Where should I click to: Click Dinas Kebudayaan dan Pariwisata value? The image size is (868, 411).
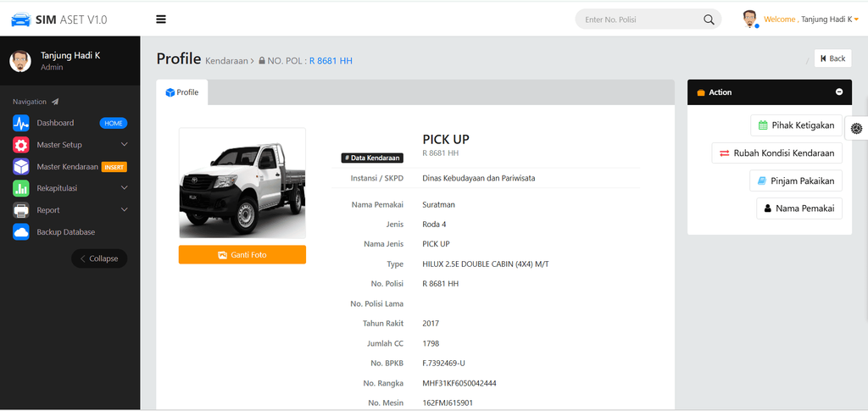tap(478, 178)
